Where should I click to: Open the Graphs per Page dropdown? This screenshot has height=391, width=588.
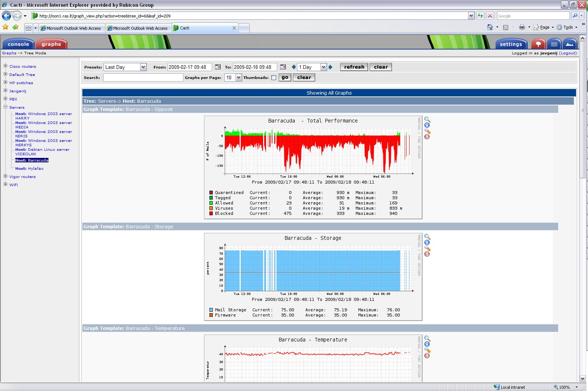[233, 77]
